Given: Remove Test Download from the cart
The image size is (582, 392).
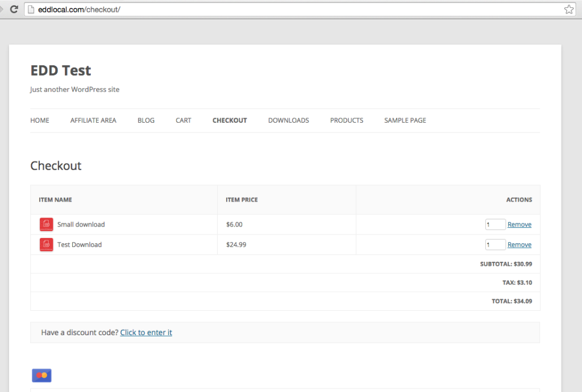Looking at the screenshot, I should click(519, 245).
